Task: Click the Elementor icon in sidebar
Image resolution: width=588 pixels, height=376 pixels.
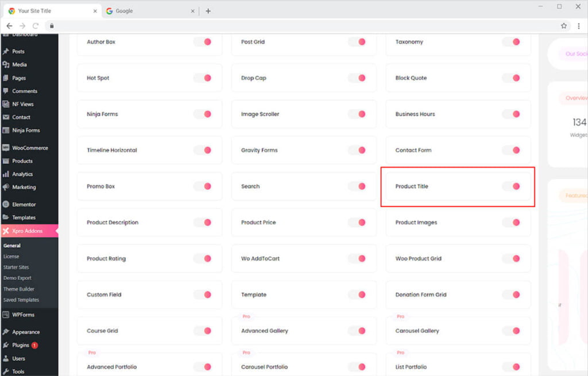Action: (6, 204)
